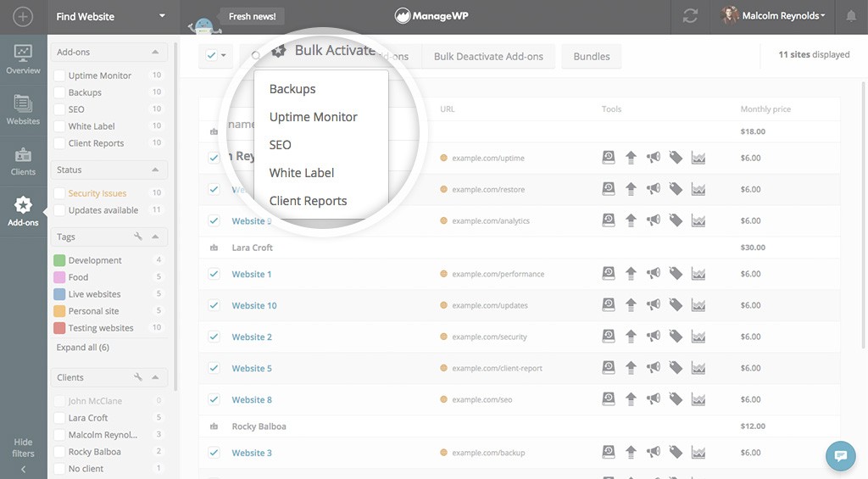Open the Malcolm Reynolds account menu
868x479 pixels.
click(x=775, y=16)
